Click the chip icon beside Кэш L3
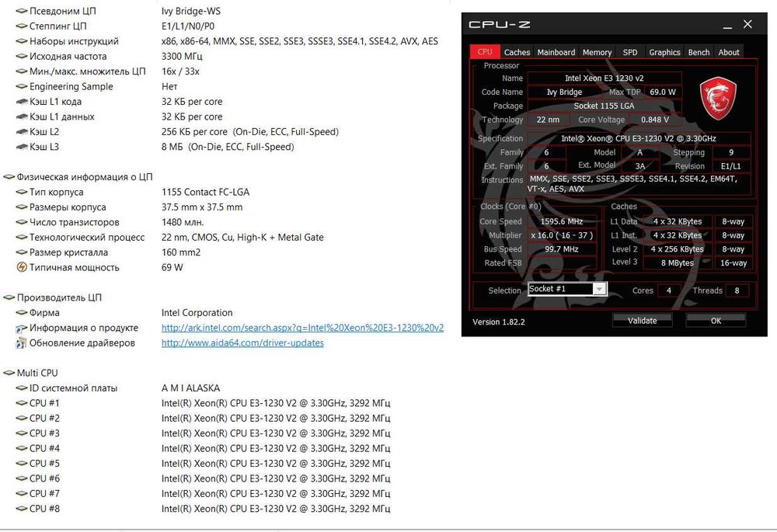The image size is (777, 532). (x=22, y=147)
